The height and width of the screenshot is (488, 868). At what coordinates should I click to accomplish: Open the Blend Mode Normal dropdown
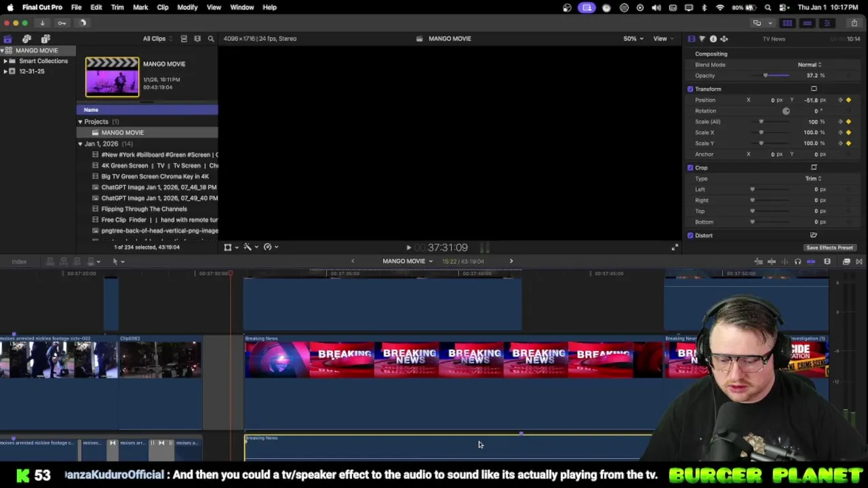pos(809,64)
